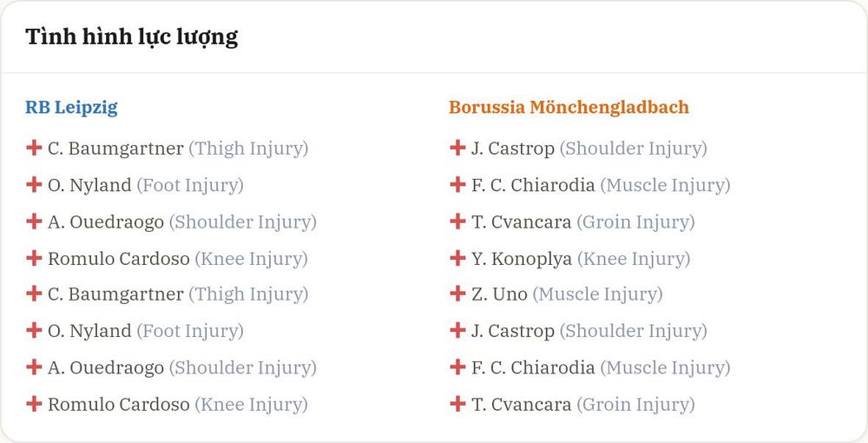Select the first Romulo Cardoso name

[x=118, y=259]
